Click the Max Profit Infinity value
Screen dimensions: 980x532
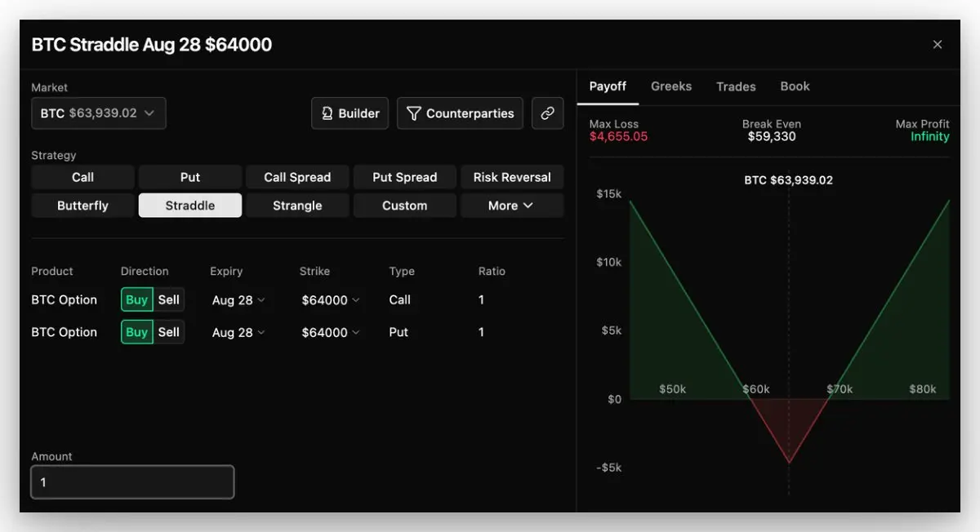[930, 137]
